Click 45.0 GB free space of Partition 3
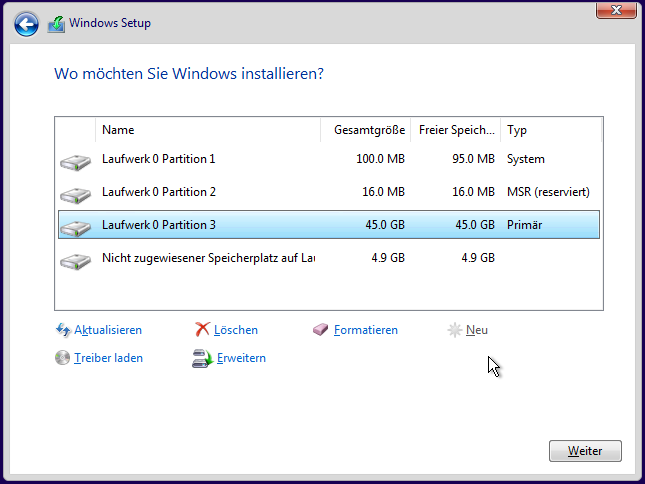Screen dimensions: 645x484 [x=475, y=225]
